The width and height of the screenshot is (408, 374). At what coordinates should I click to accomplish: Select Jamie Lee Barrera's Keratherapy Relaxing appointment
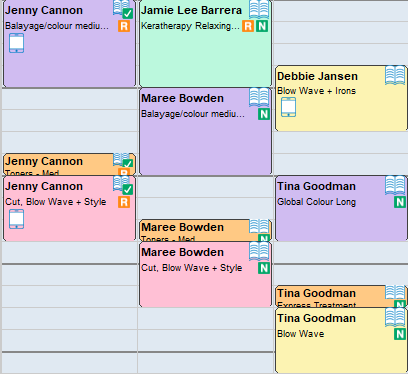[x=205, y=43]
